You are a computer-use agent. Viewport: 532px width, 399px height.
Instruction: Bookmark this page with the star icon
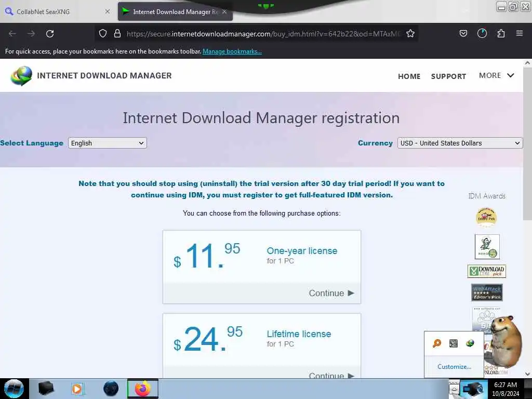point(410,33)
